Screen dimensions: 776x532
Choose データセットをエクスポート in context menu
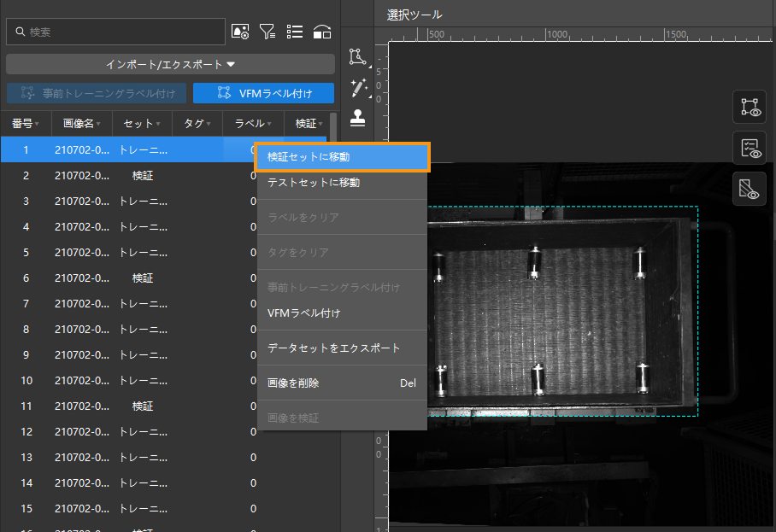342,348
